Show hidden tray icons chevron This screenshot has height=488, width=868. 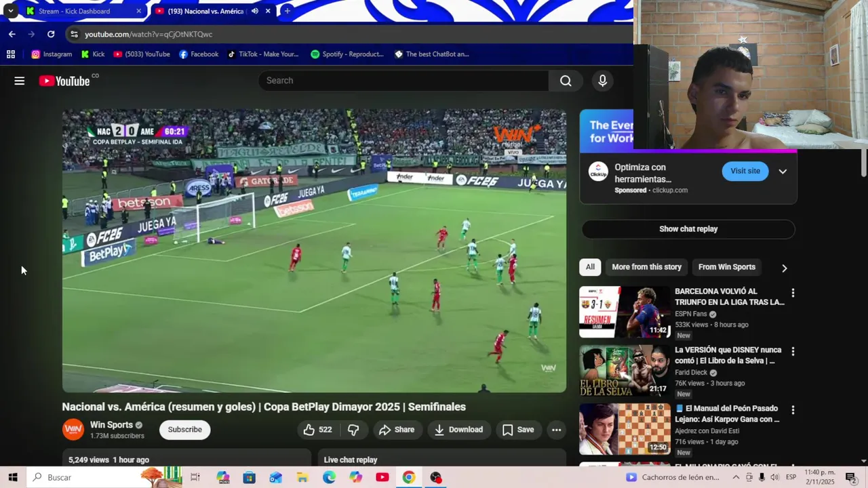736,477
